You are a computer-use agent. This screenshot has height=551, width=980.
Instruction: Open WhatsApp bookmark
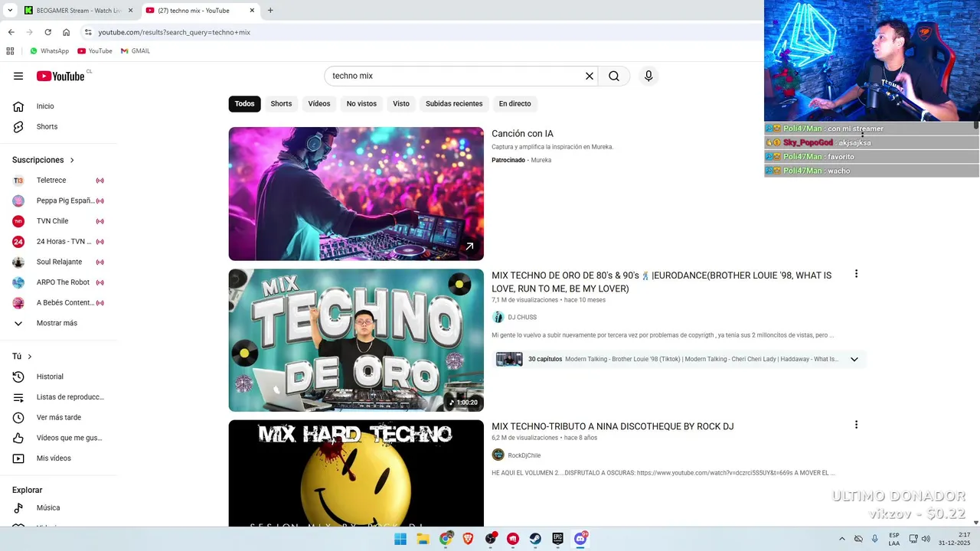coord(49,51)
